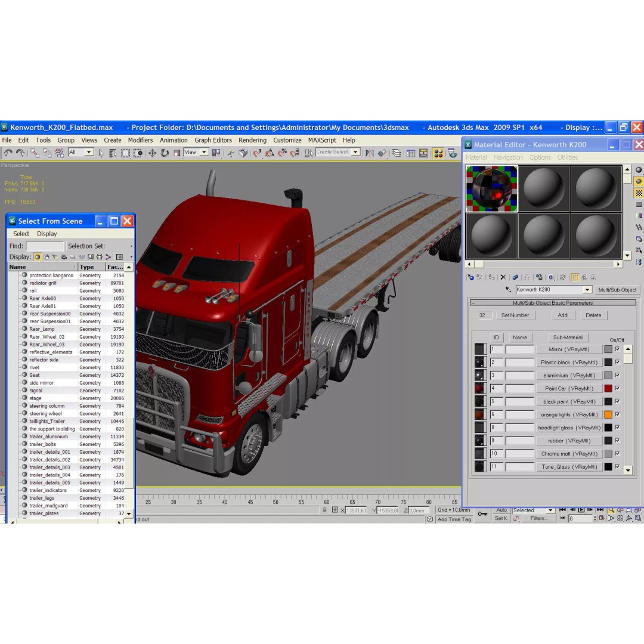Image resolution: width=644 pixels, height=644 pixels.
Task: Click the Mirror tool icon
Action: (370, 153)
